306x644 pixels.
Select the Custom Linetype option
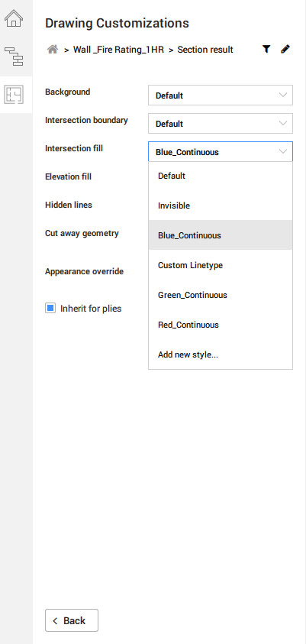click(x=221, y=265)
